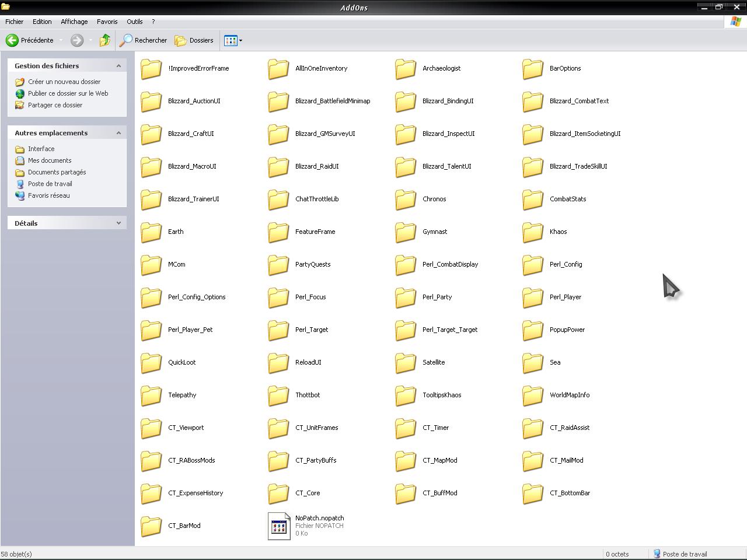Click the CT_BarMod folder name
747x560 pixels.
184,526
